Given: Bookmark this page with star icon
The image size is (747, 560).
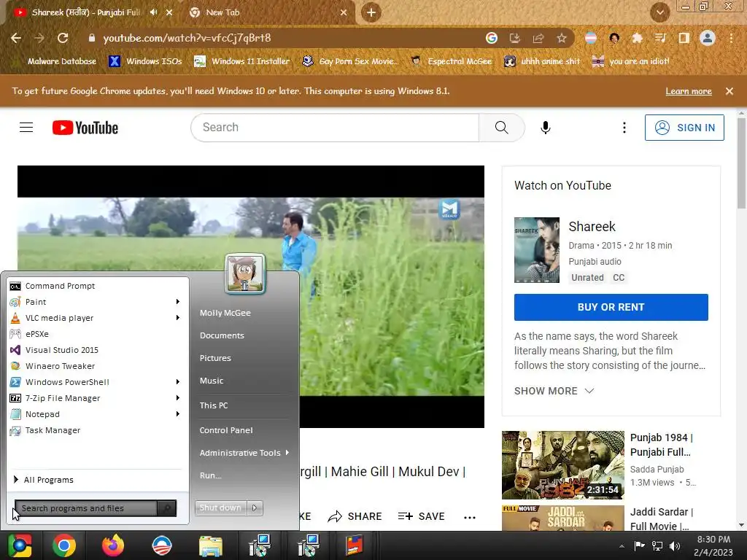Looking at the screenshot, I should (x=562, y=38).
